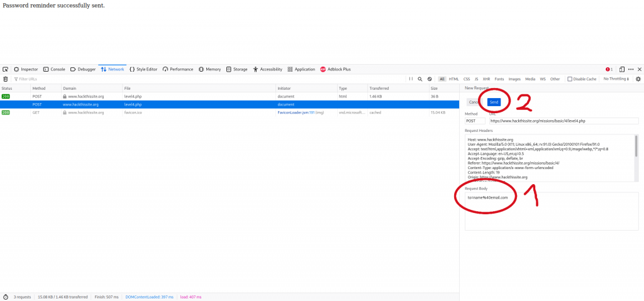Open the devtools three-dot menu
Image resolution: width=644 pixels, height=301 pixels.
631,69
